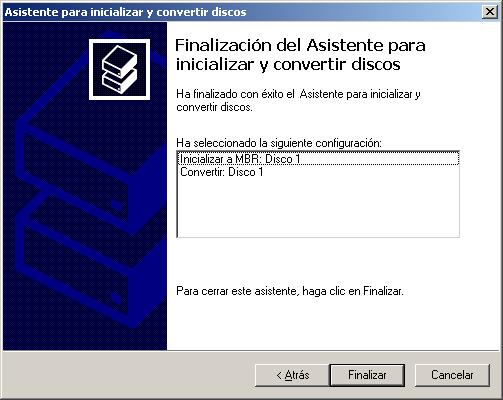Click the stacked disks wizard icon

[119, 70]
